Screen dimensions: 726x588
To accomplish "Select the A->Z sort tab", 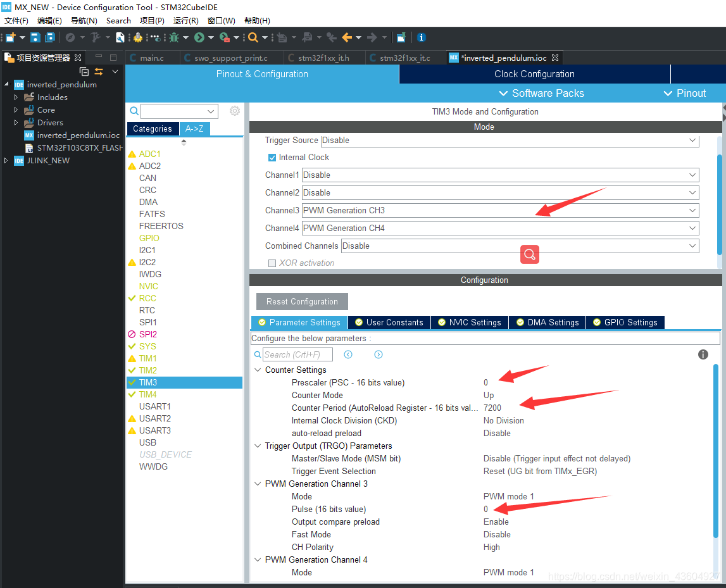I will 194,128.
